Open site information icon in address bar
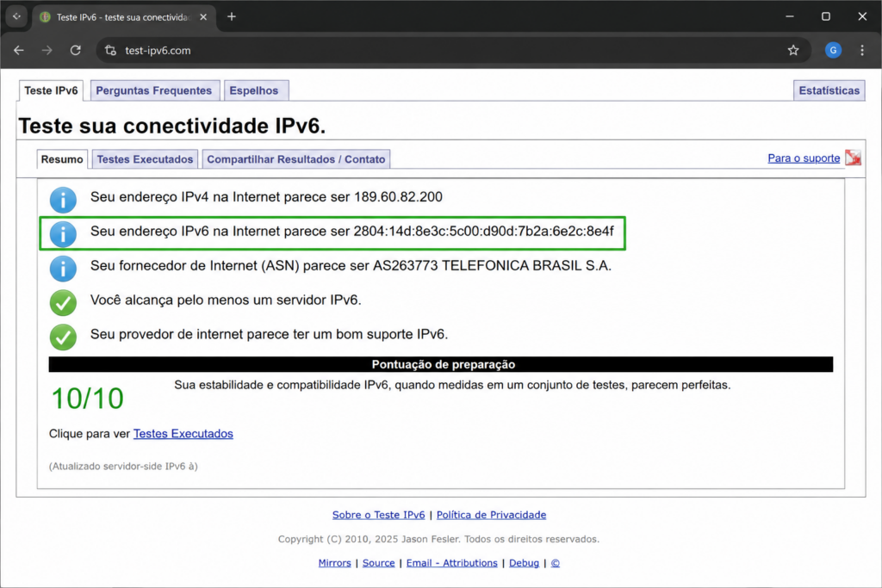The height and width of the screenshot is (588, 882). [x=111, y=51]
